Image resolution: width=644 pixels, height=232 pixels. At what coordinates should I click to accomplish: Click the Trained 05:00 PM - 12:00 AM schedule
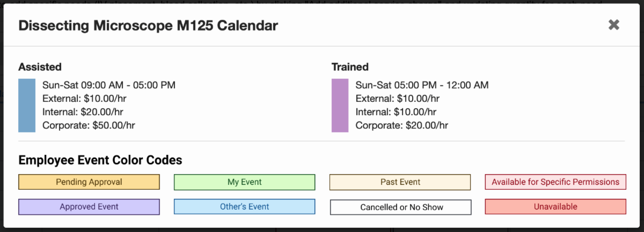(422, 85)
